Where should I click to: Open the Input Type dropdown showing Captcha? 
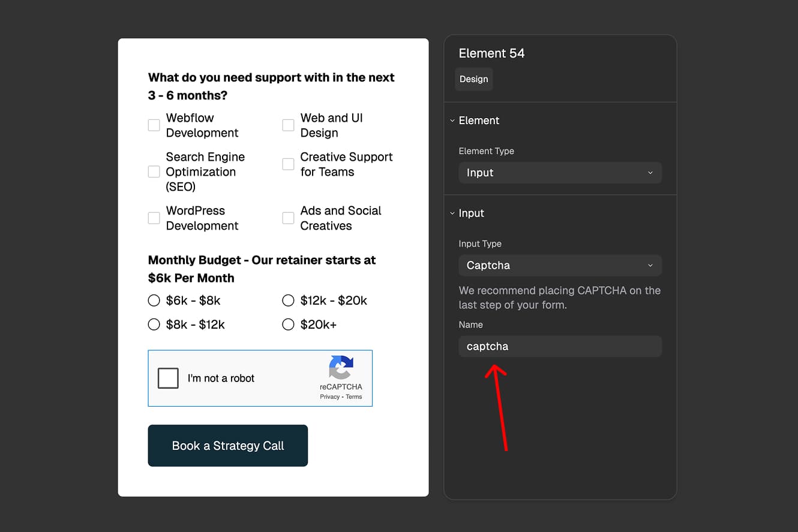[x=560, y=265]
